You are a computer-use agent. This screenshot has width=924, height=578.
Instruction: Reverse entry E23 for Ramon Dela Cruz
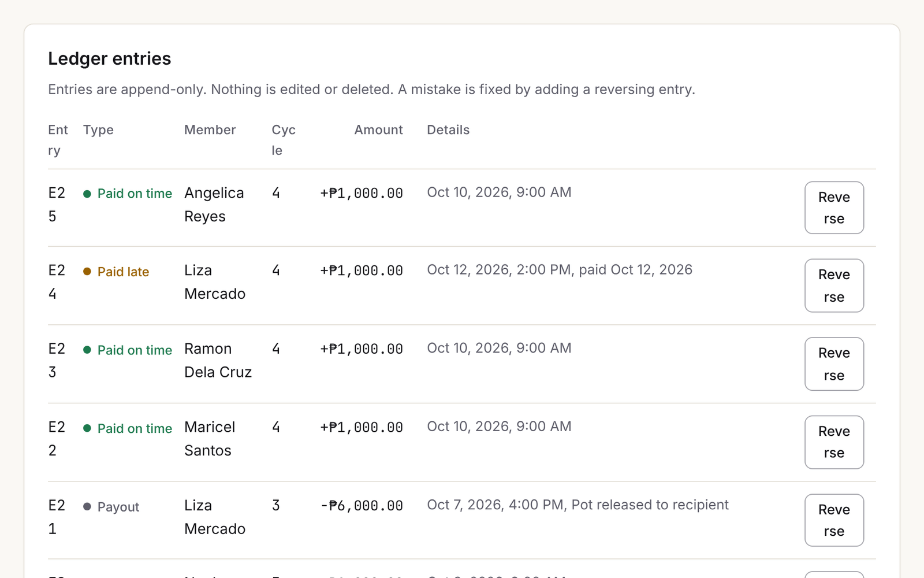(834, 364)
